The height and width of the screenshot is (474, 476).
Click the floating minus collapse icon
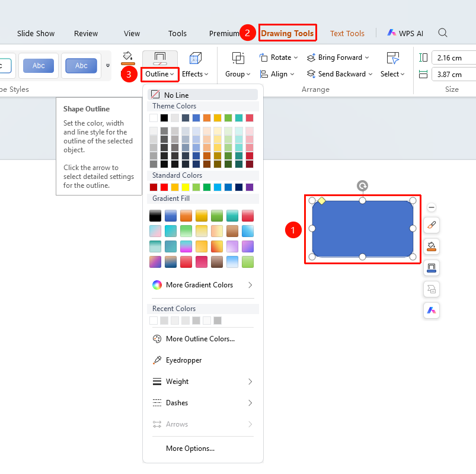432,207
